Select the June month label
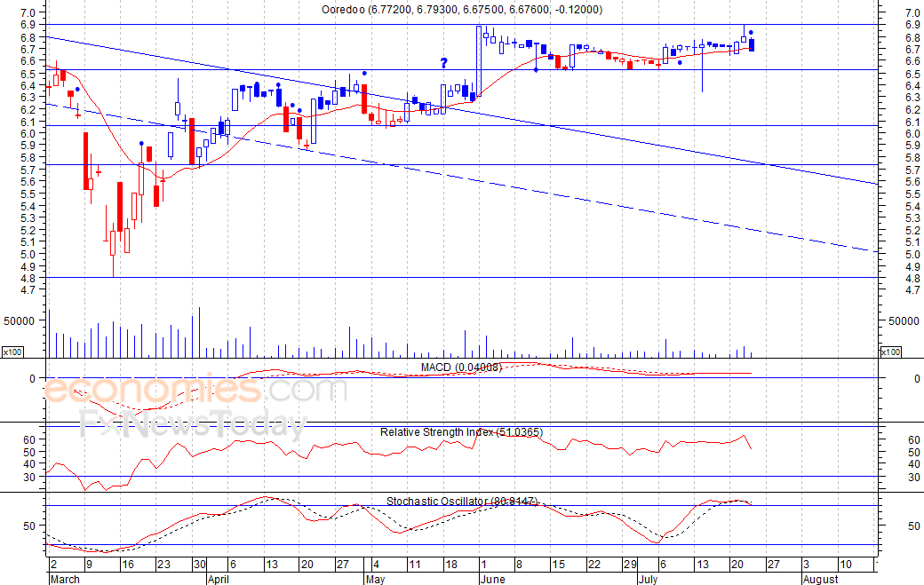 [x=492, y=579]
